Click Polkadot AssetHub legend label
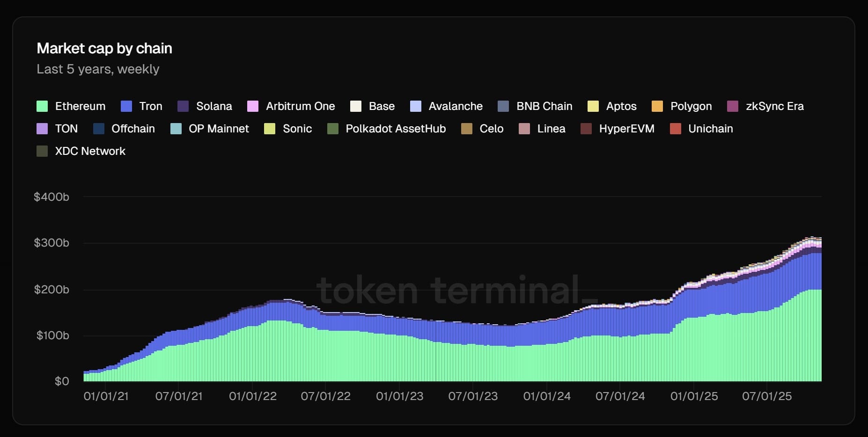 point(396,129)
